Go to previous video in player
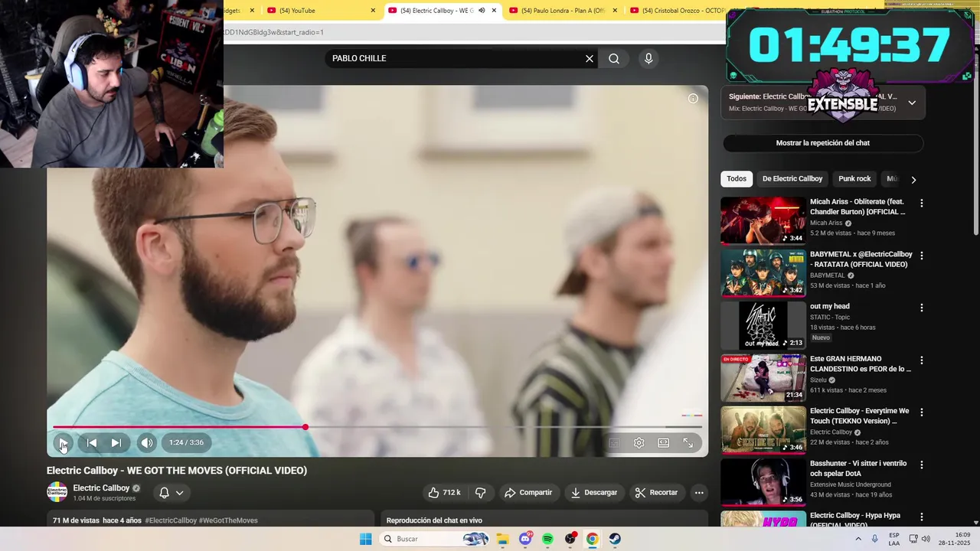The width and height of the screenshot is (980, 551). (x=91, y=442)
